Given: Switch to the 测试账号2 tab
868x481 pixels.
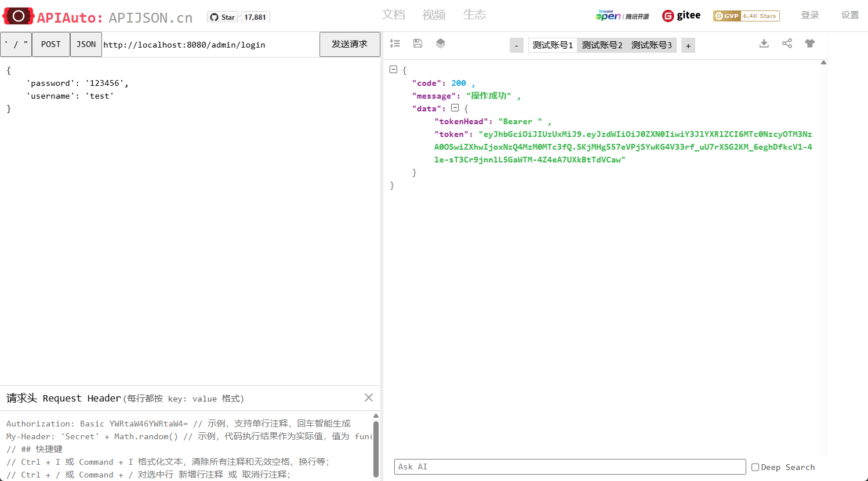Looking at the screenshot, I should pos(602,45).
